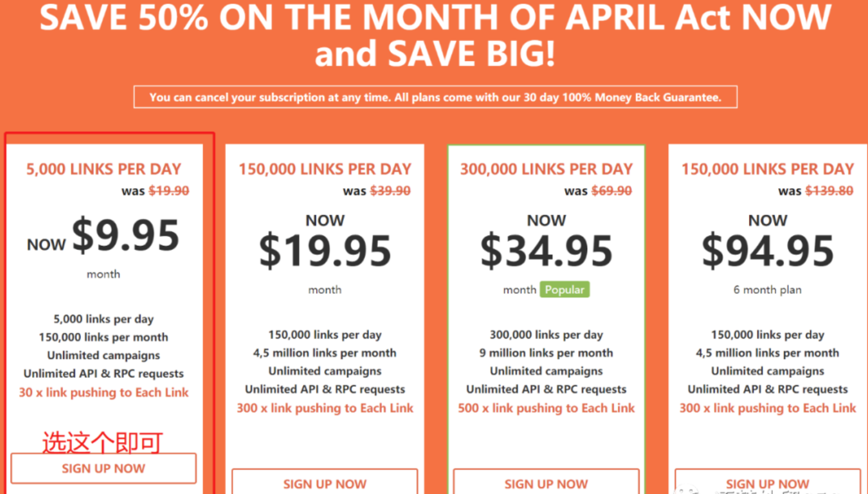Click the $34.95 price text
The width and height of the screenshot is (868, 494).
pos(546,251)
